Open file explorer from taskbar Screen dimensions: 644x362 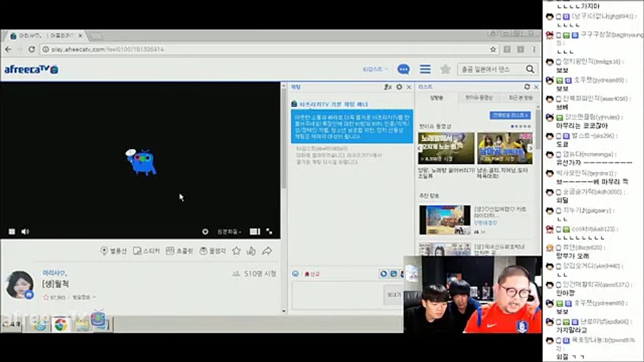pos(81,325)
